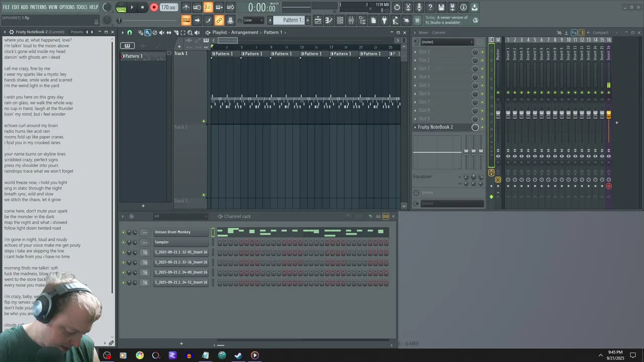Open the mixer input (none) dropdown at top
The image size is (644, 362).
447,42
